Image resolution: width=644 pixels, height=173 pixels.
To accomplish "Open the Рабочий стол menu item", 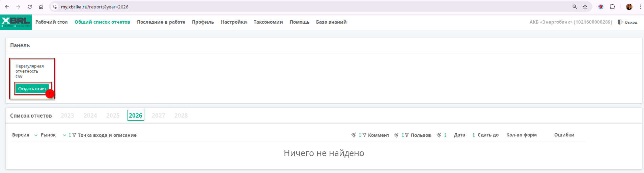I will point(51,22).
